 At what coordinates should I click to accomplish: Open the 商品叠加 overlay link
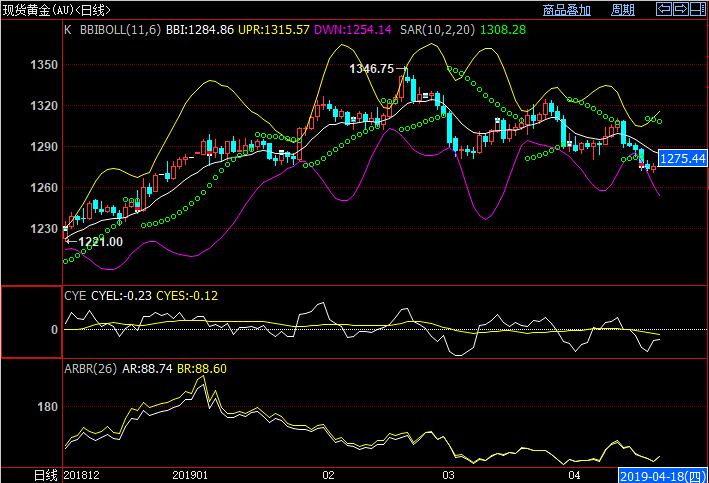pyautogui.click(x=567, y=10)
